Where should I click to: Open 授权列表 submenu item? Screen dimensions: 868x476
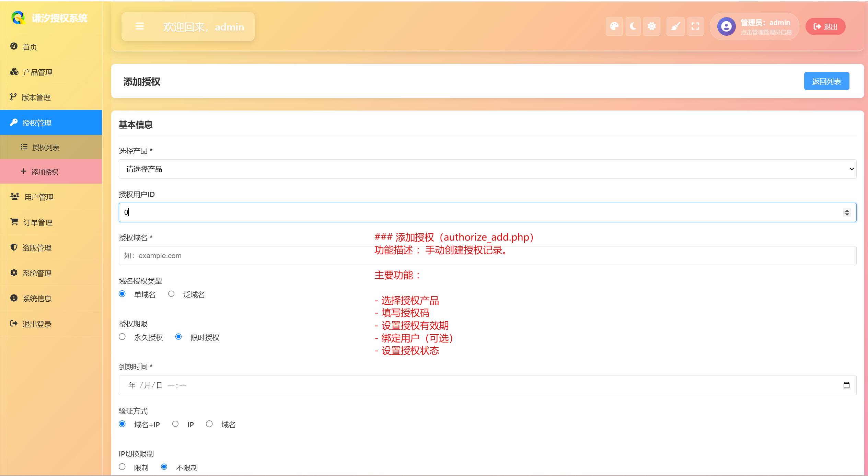51,147
